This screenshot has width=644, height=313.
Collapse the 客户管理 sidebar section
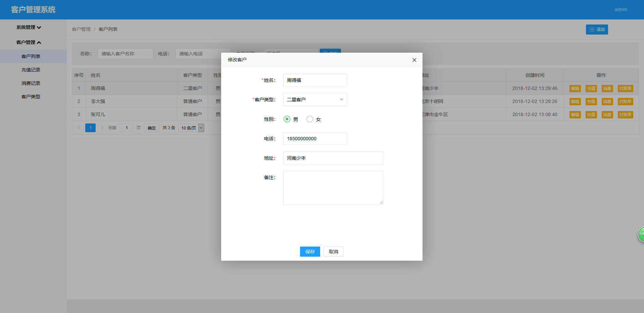[x=28, y=42]
